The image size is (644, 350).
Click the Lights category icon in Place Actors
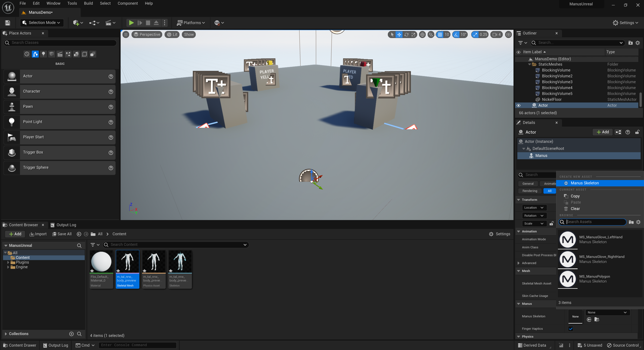[x=43, y=54]
